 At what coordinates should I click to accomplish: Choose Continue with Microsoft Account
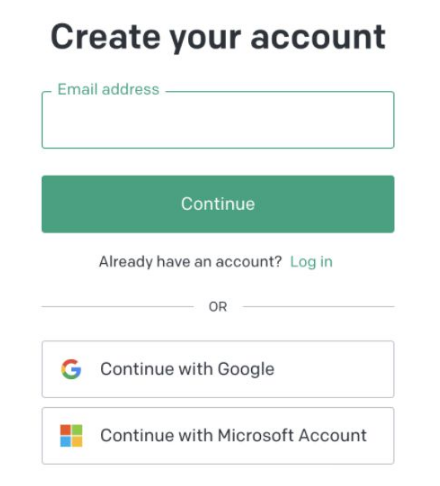pyautogui.click(x=218, y=436)
